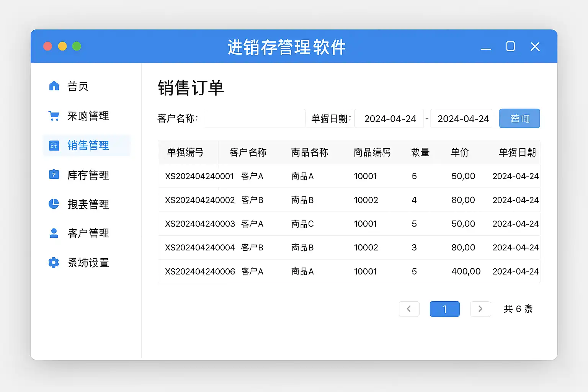Select order row XS202404240003
The height and width of the screenshot is (392, 588).
click(x=200, y=224)
